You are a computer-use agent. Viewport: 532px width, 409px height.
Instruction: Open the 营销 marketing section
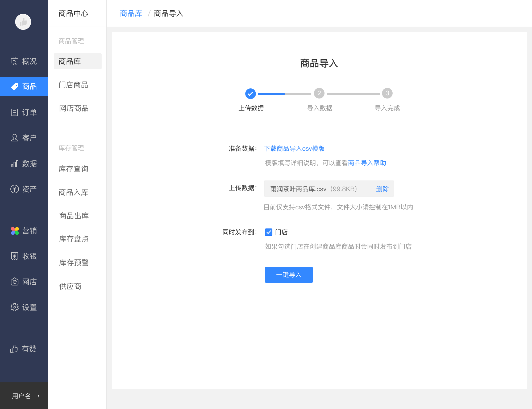tap(24, 231)
